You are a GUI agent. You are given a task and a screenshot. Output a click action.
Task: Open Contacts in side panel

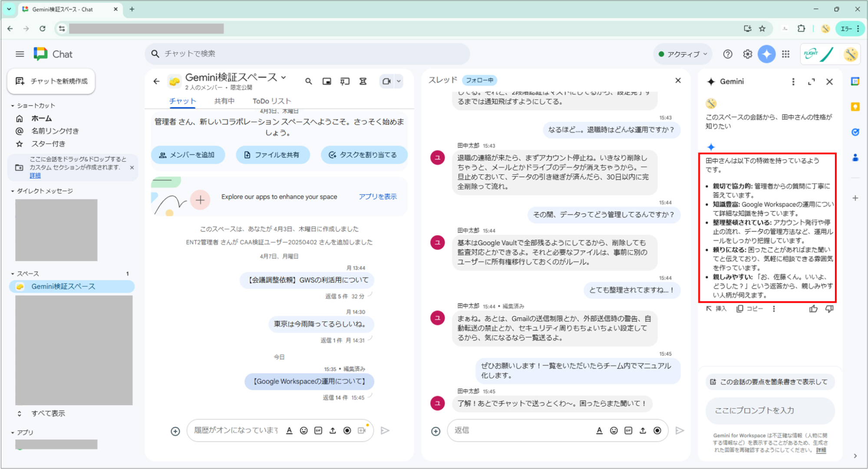[855, 158]
